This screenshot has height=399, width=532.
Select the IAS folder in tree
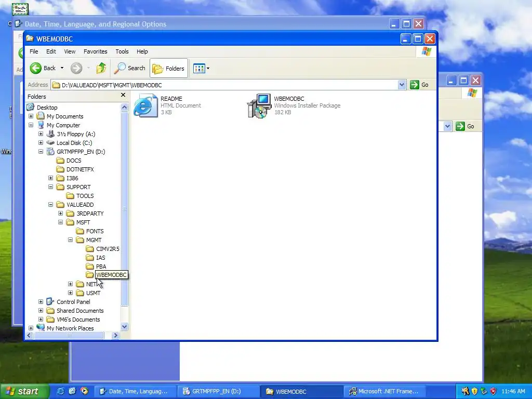pos(100,258)
